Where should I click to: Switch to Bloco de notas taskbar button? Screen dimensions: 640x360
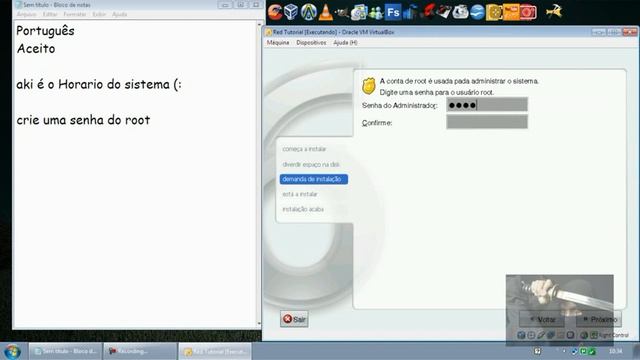(65, 351)
